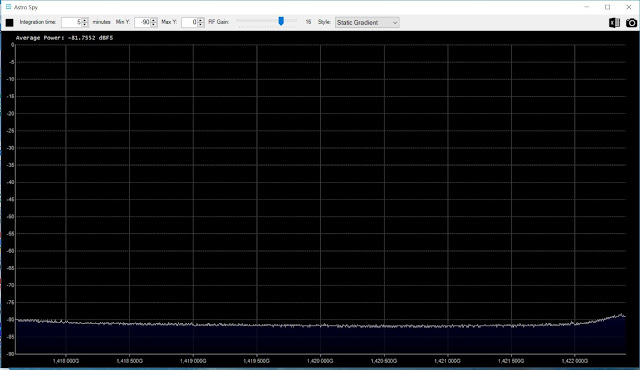This screenshot has width=640, height=370.
Task: Close the Astro Spy window
Action: (629, 7)
